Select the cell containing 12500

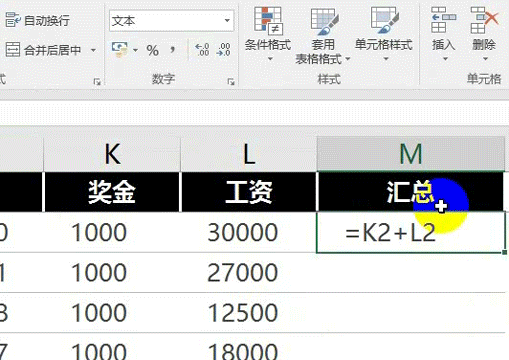tap(248, 313)
